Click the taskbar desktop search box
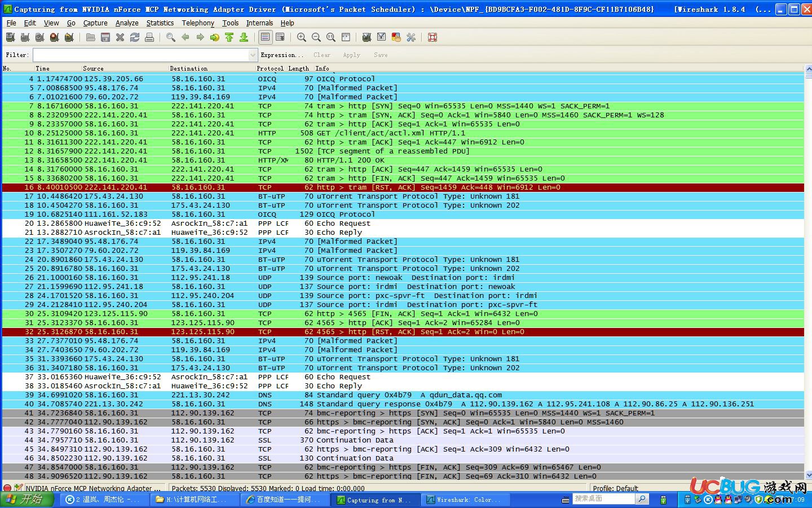Screen dimensions: 812x508 604,499
